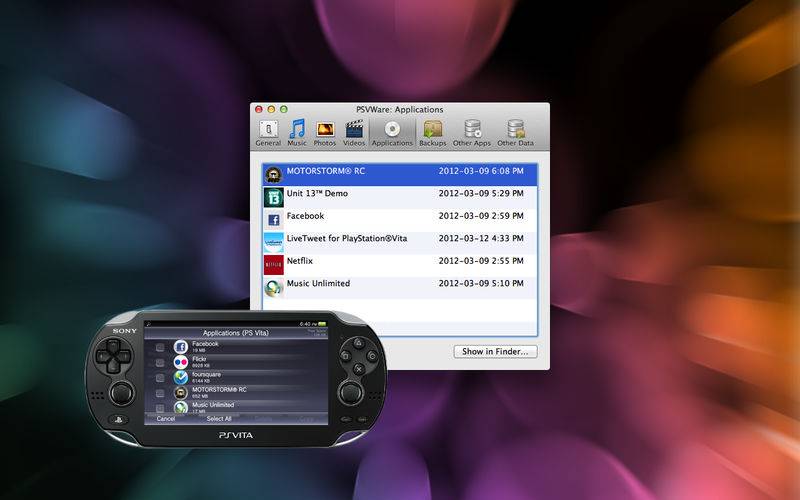
Task: Click date 2012-03-12 4:33 PM
Action: (481, 238)
